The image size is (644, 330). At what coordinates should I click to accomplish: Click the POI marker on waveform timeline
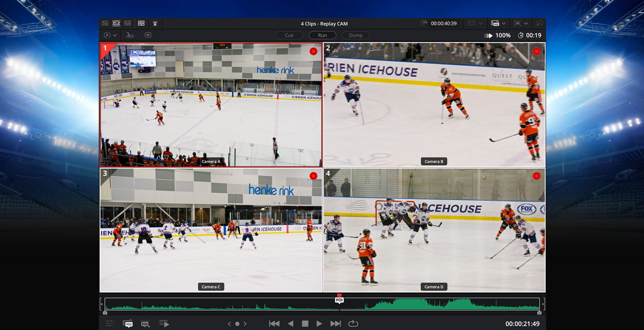click(x=339, y=300)
